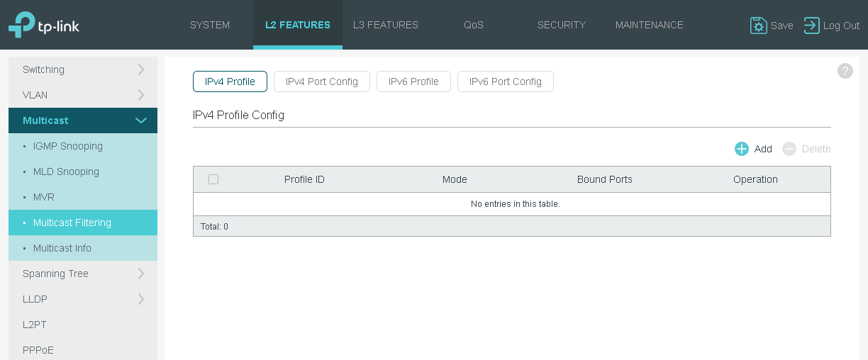Click the Log Out icon
The height and width of the screenshot is (360, 868).
click(811, 26)
